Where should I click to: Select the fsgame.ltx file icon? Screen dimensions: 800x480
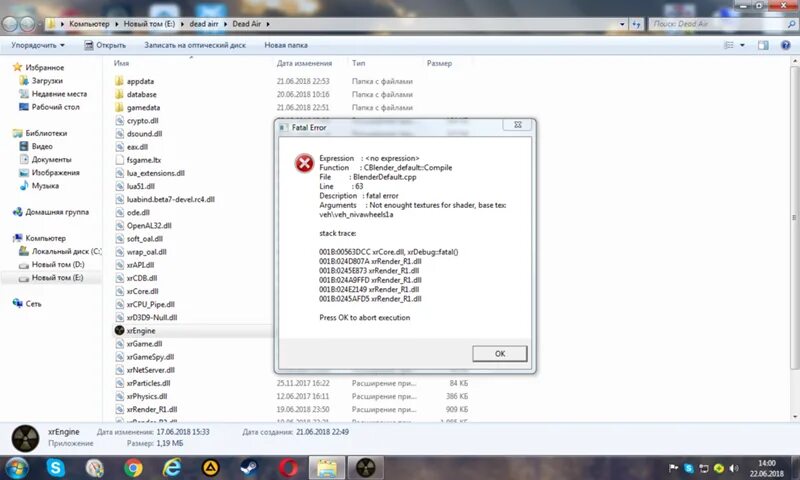click(x=119, y=160)
